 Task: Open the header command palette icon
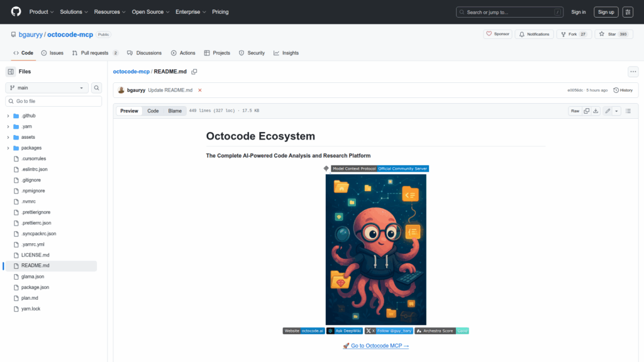click(x=628, y=12)
